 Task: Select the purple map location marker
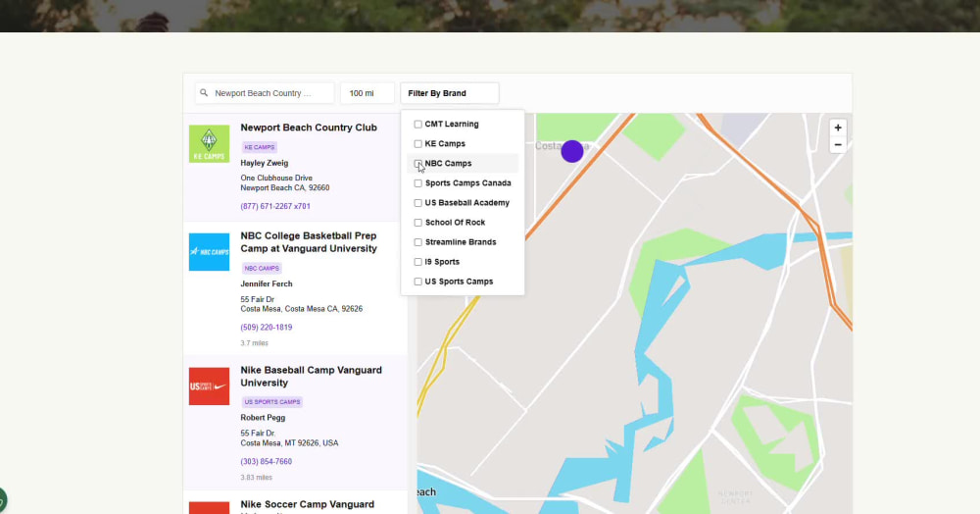572,151
